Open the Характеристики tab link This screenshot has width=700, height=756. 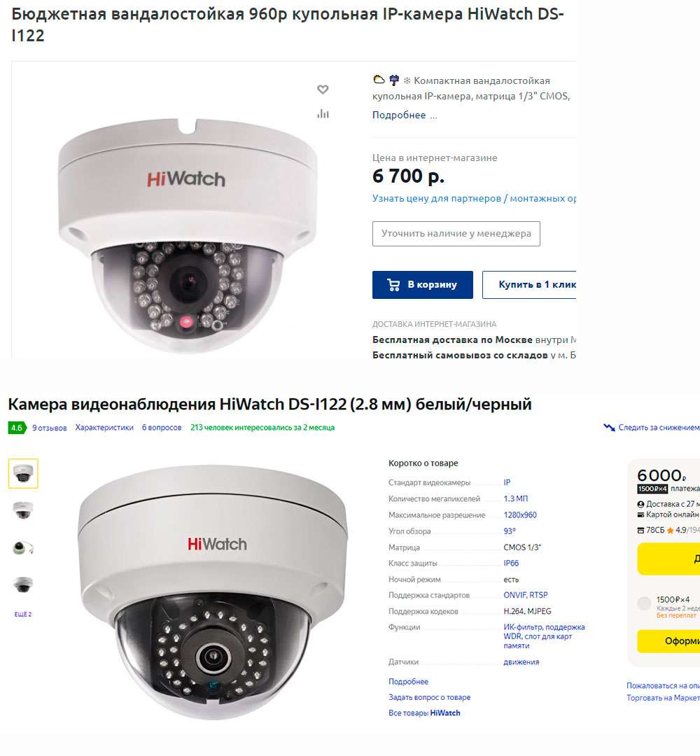click(x=104, y=428)
